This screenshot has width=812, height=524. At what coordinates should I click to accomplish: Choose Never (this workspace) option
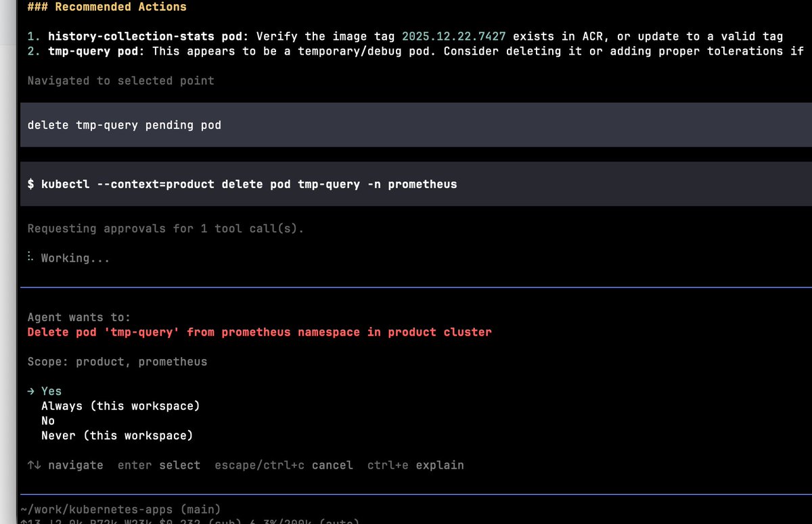(x=117, y=436)
